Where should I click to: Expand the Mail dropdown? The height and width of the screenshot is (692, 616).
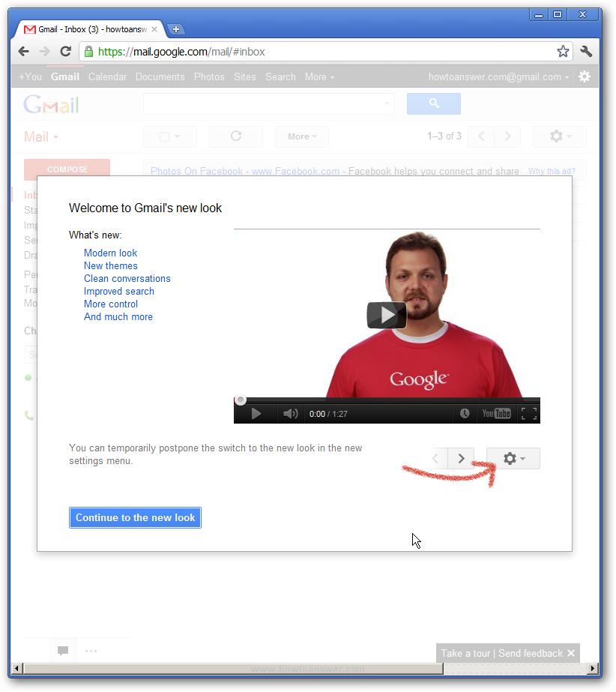coord(41,136)
